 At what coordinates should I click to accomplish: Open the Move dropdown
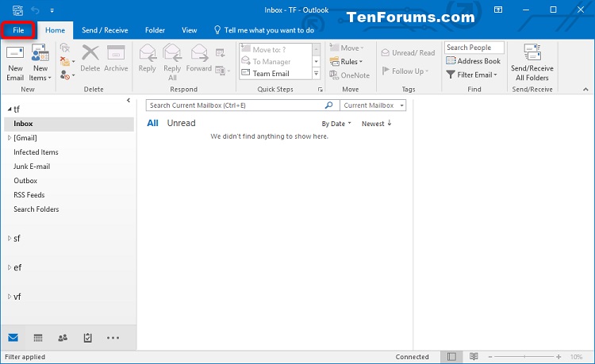click(347, 48)
